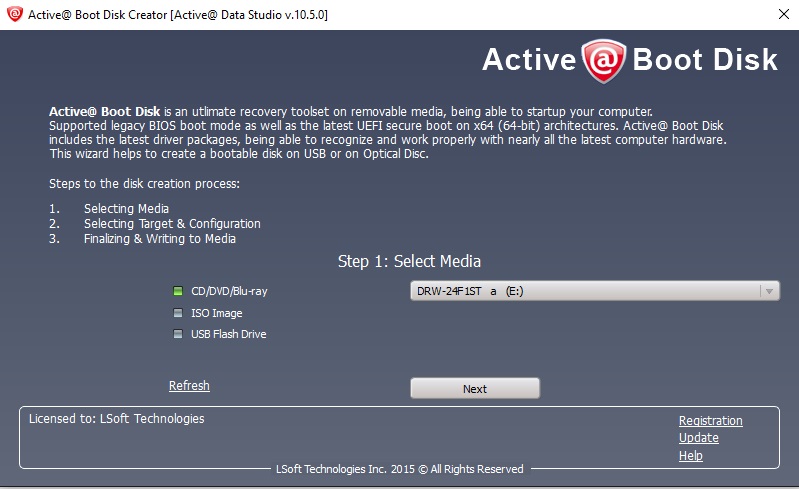Click the Active@ Boot Disk shield logo
This screenshot has width=799, height=489.
pyautogui.click(x=604, y=61)
